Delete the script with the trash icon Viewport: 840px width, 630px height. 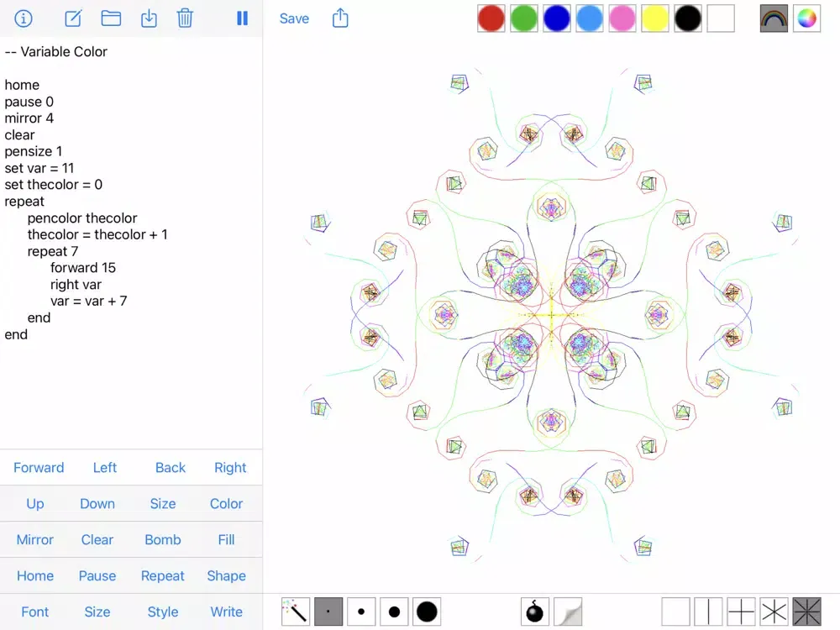pyautogui.click(x=185, y=18)
